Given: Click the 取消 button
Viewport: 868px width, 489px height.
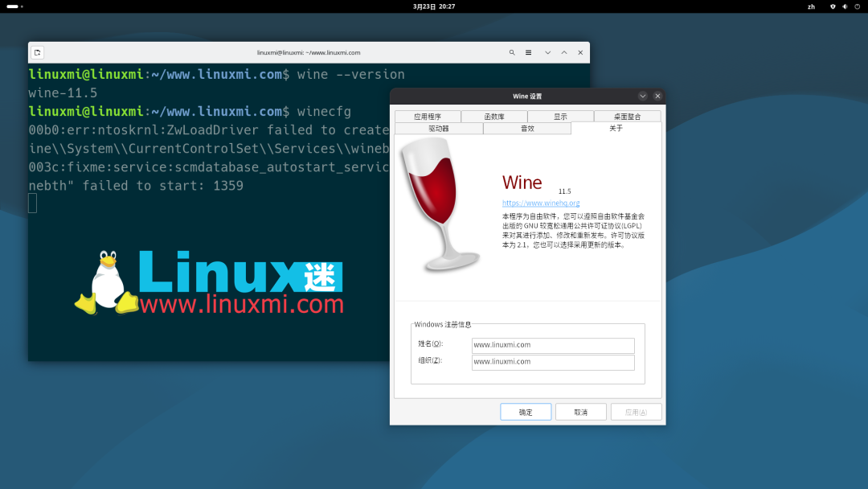Looking at the screenshot, I should (580, 411).
